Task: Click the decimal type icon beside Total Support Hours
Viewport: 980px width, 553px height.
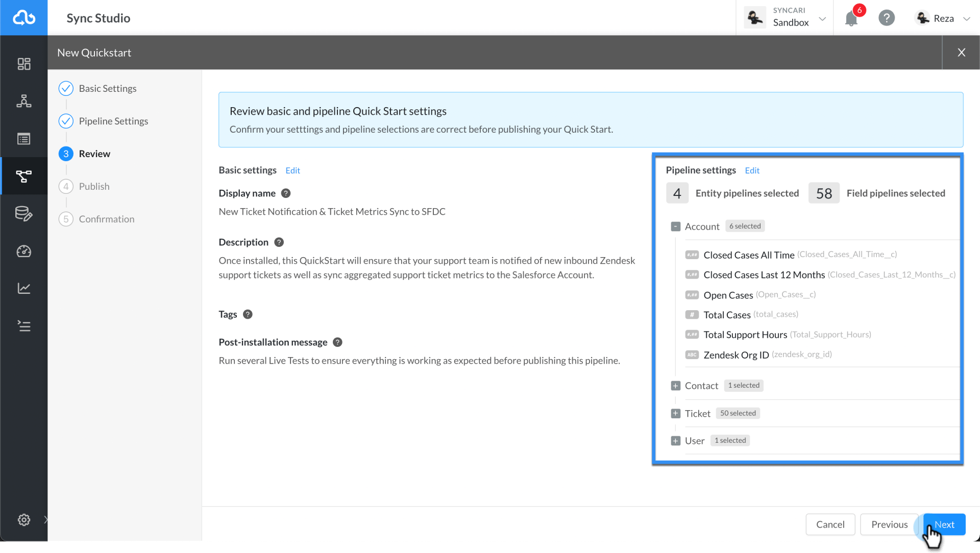Action: [x=692, y=335]
